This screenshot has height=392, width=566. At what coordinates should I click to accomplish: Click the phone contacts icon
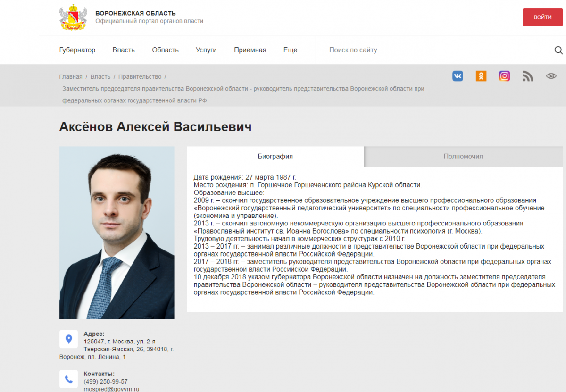[x=68, y=379]
